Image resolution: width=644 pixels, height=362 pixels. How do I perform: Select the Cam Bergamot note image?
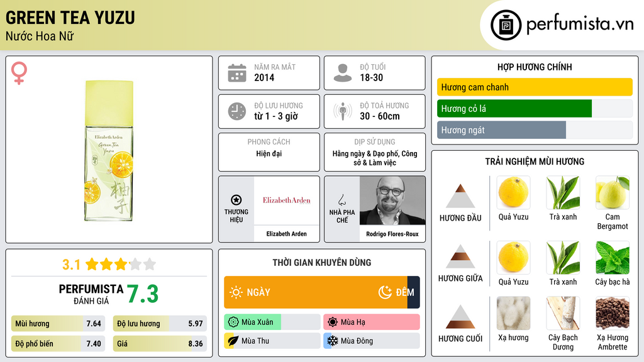tap(613, 192)
